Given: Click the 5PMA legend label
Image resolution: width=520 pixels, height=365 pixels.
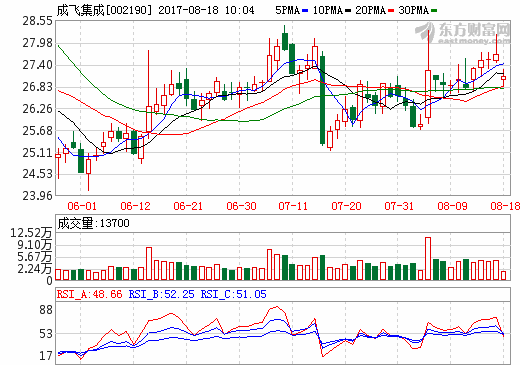Looking at the screenshot, I should tap(287, 10).
